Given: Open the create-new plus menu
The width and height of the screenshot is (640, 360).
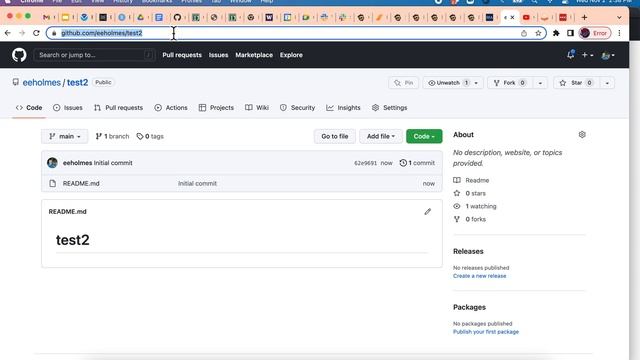Looking at the screenshot, I should click(587, 55).
